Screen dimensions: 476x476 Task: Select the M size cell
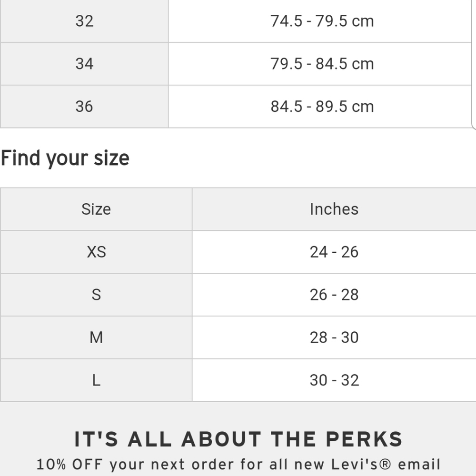[96, 337]
